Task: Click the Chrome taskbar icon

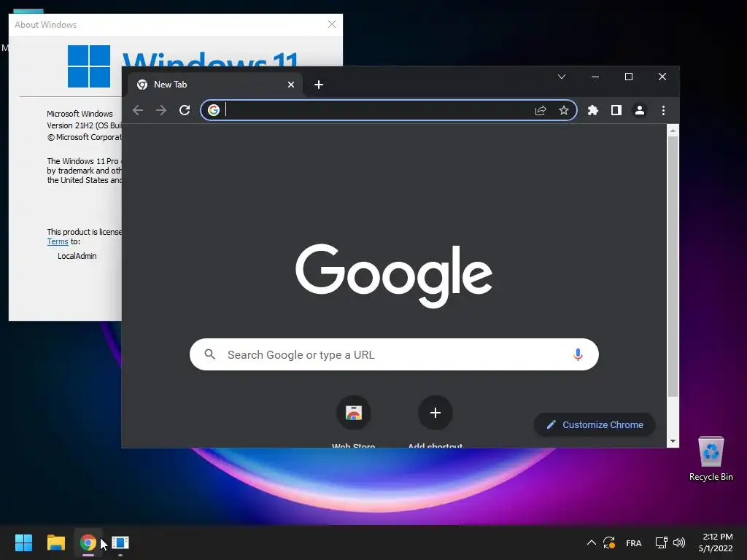Action: coord(88,542)
